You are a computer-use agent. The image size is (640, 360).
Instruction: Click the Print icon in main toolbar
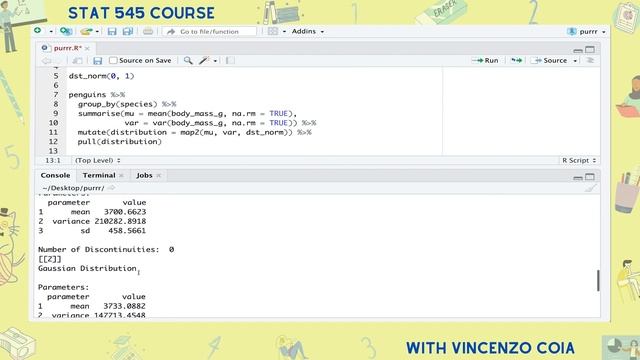(148, 31)
